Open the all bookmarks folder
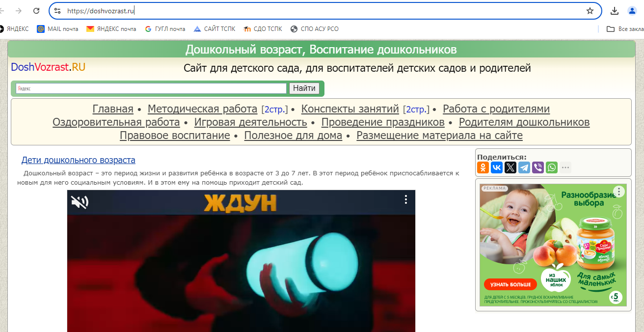Screen dimensions: 644x332 tap(625, 29)
